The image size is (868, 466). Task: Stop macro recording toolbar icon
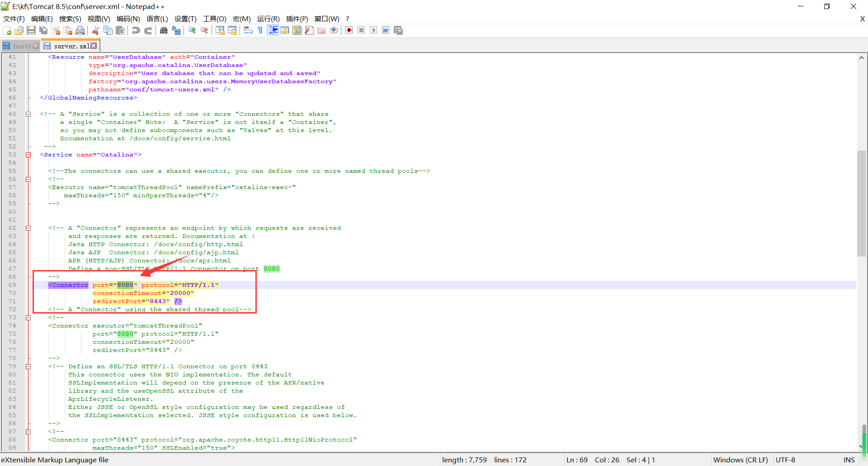point(361,30)
